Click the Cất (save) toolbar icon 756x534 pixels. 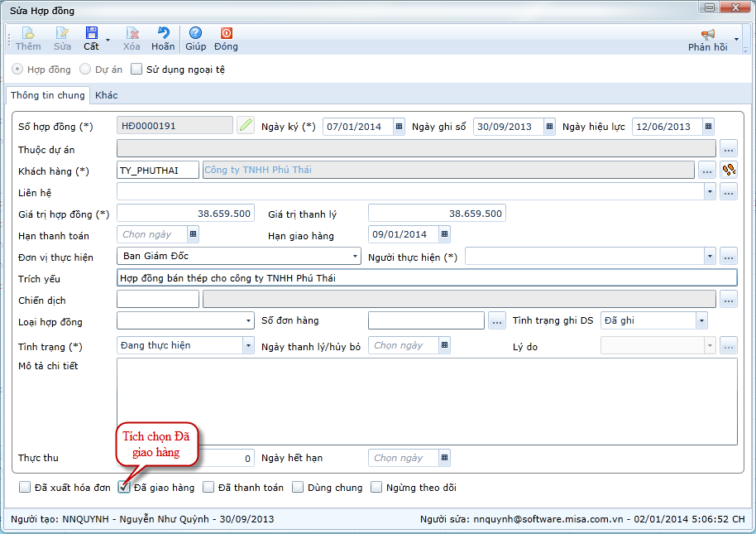point(91,34)
